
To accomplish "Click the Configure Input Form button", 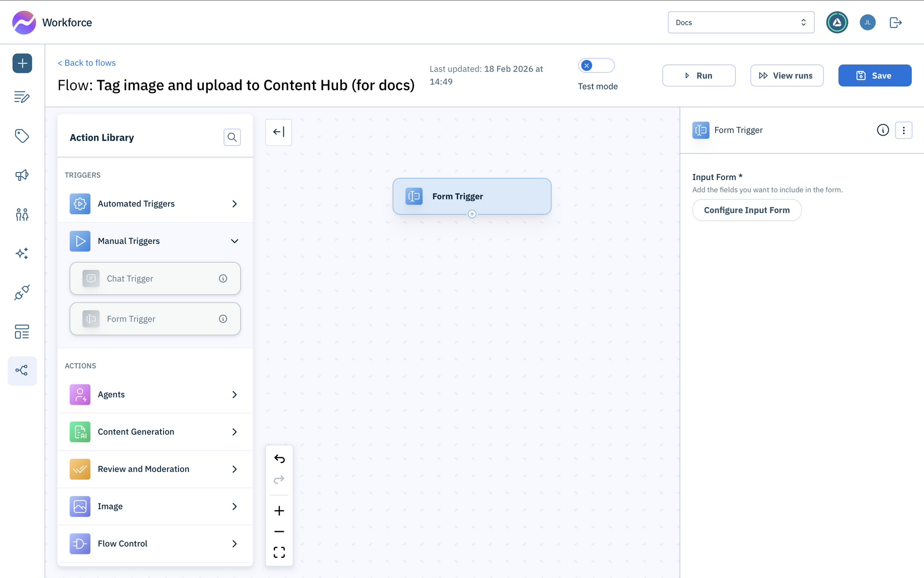I will point(746,210).
